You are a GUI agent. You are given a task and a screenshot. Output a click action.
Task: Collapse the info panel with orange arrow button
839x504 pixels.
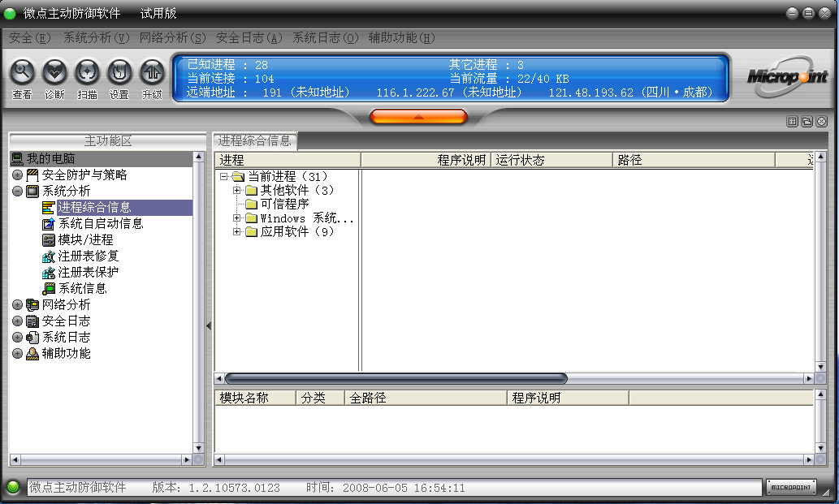[418, 117]
